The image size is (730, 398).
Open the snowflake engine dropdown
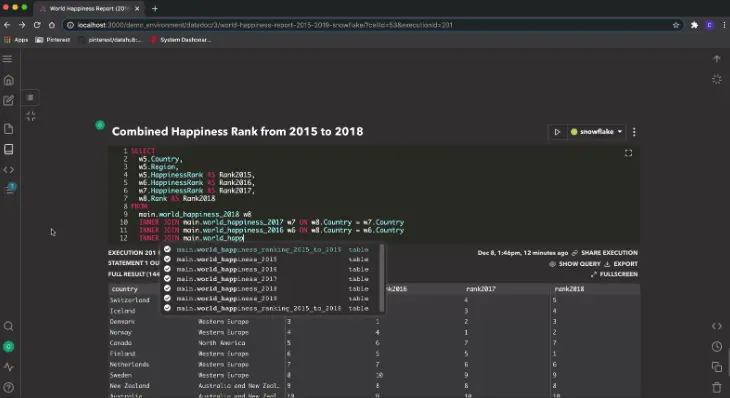(596, 132)
